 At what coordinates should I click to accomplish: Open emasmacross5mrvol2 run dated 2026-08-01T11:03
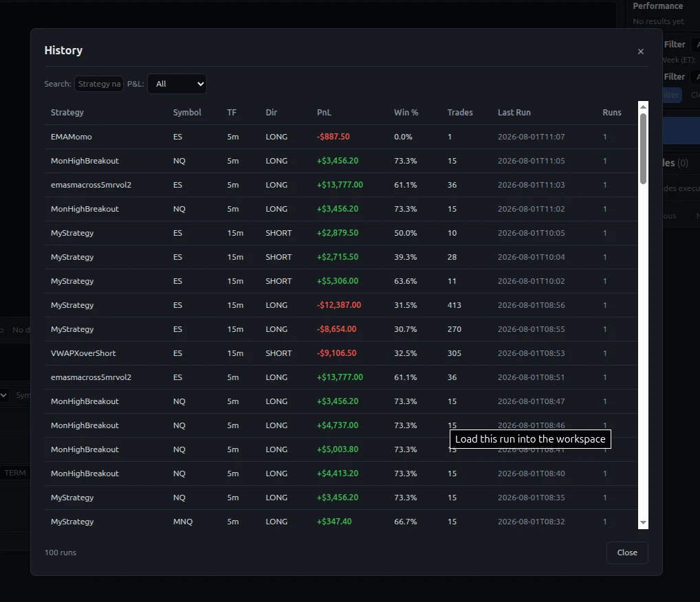tap(341, 185)
